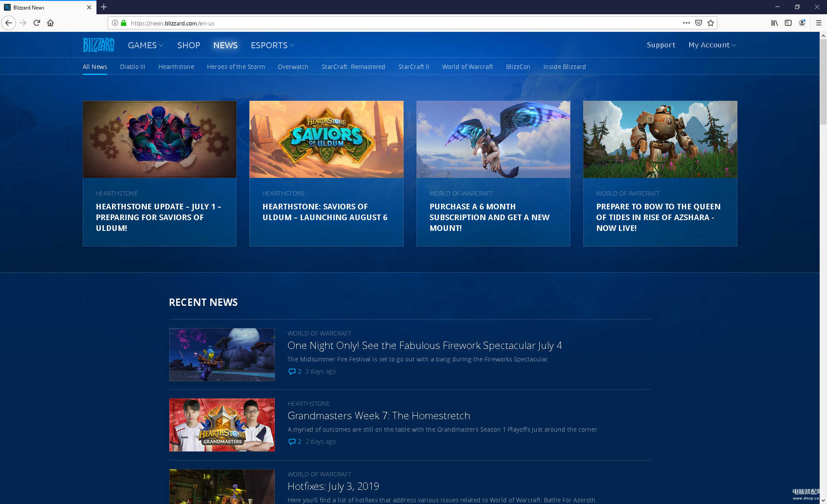Click the Saviors of Uldum featured thumbnail
Image resolution: width=827 pixels, height=504 pixels.
point(326,139)
